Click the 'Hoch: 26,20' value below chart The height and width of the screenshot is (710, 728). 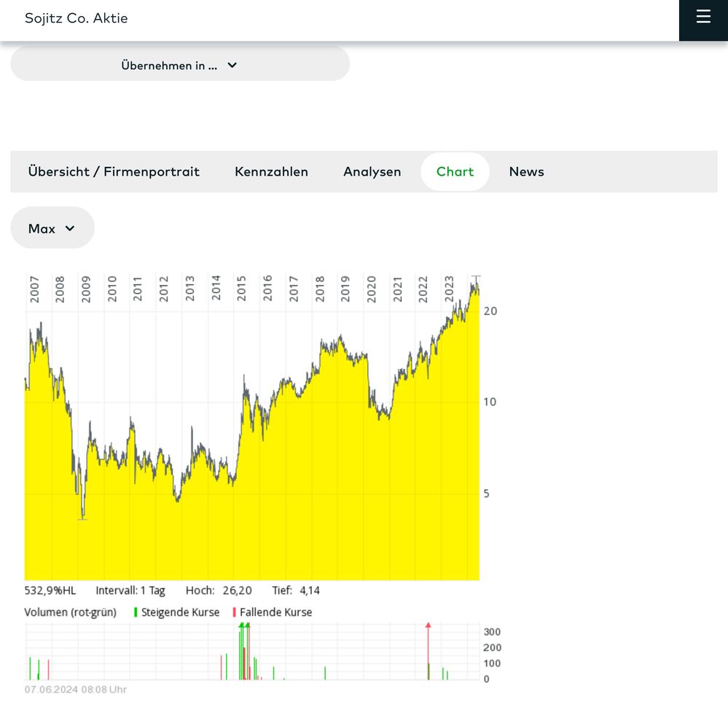point(219,590)
